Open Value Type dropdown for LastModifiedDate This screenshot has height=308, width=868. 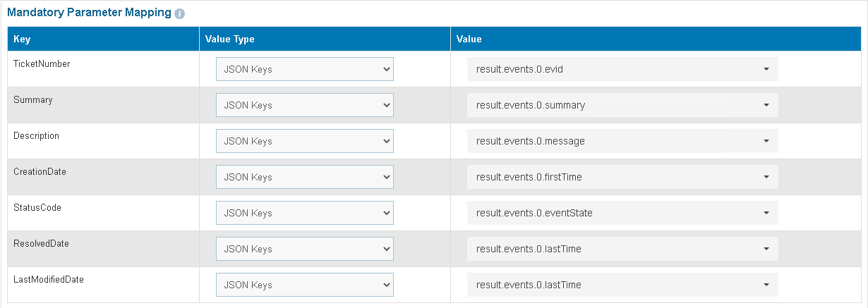pyautogui.click(x=305, y=285)
